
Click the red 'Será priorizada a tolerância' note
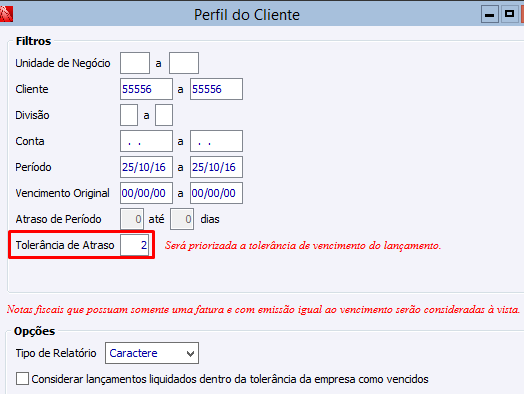(303, 246)
